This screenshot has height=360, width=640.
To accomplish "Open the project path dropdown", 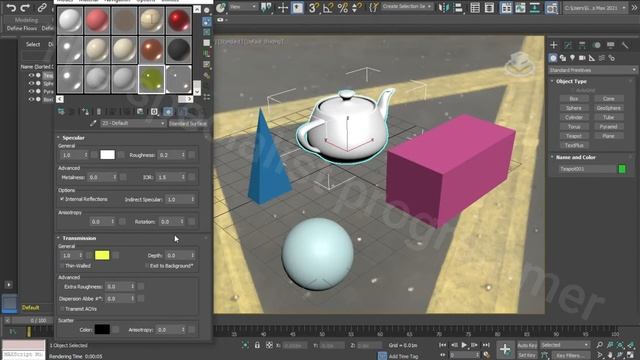I will 595,8.
